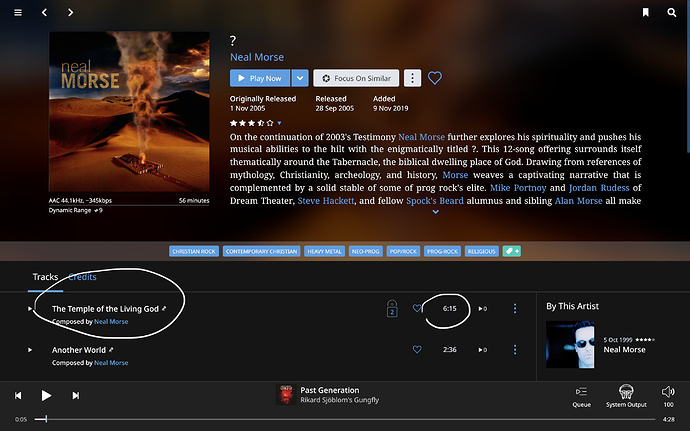Open the Mike Portnoy link
690x431 pixels.
[518, 188]
